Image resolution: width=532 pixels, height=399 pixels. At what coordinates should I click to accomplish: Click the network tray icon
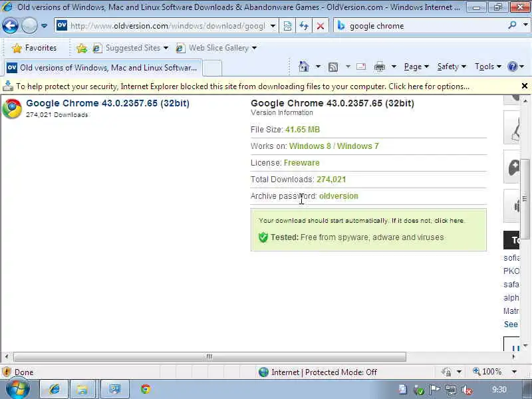[x=451, y=390]
